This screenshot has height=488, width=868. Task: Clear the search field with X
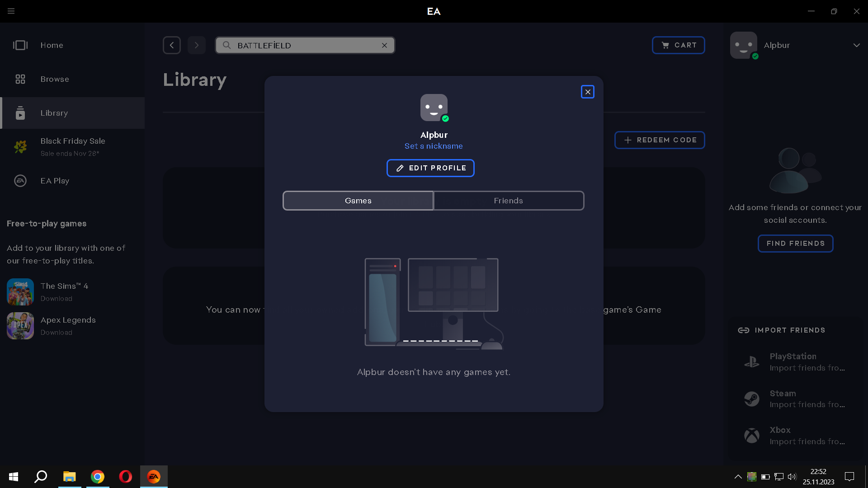pyautogui.click(x=384, y=45)
